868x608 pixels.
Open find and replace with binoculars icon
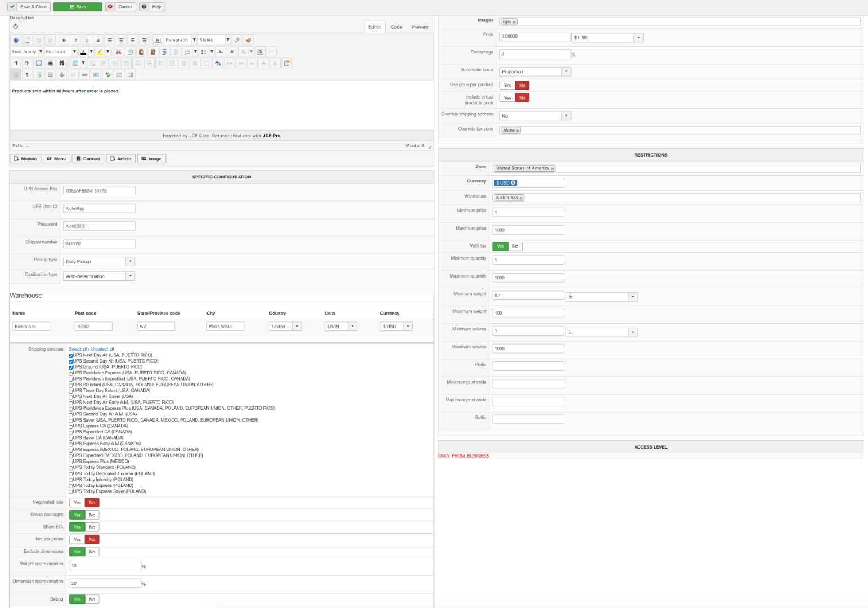[62, 63]
